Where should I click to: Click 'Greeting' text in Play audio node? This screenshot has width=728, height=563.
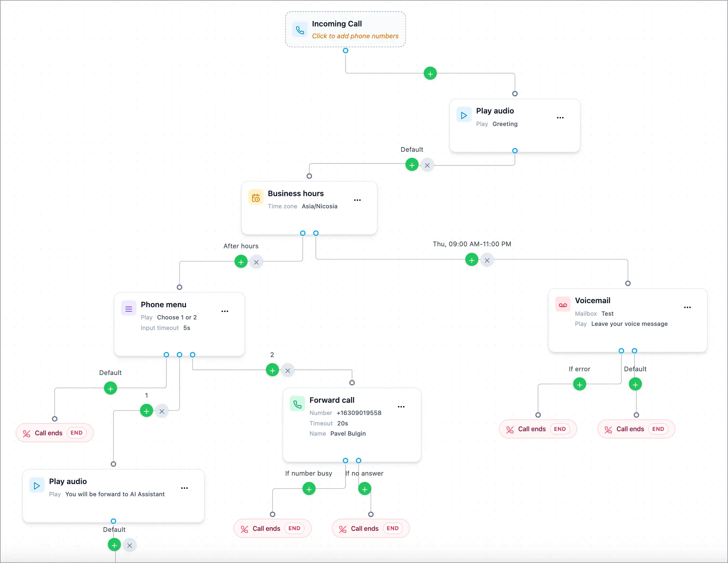pos(505,124)
